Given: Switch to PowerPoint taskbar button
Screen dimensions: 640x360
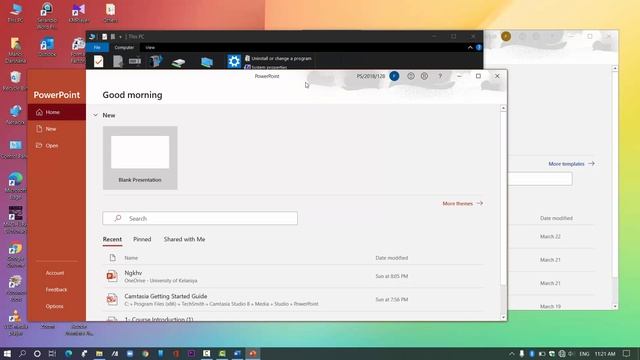Looking at the screenshot, I should pyautogui.click(x=253, y=353).
